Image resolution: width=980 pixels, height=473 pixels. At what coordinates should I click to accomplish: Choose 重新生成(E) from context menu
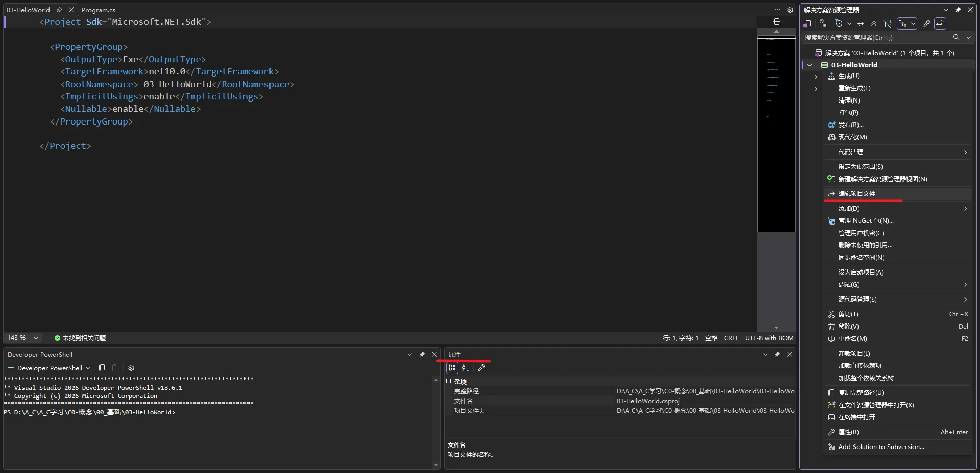point(897,88)
